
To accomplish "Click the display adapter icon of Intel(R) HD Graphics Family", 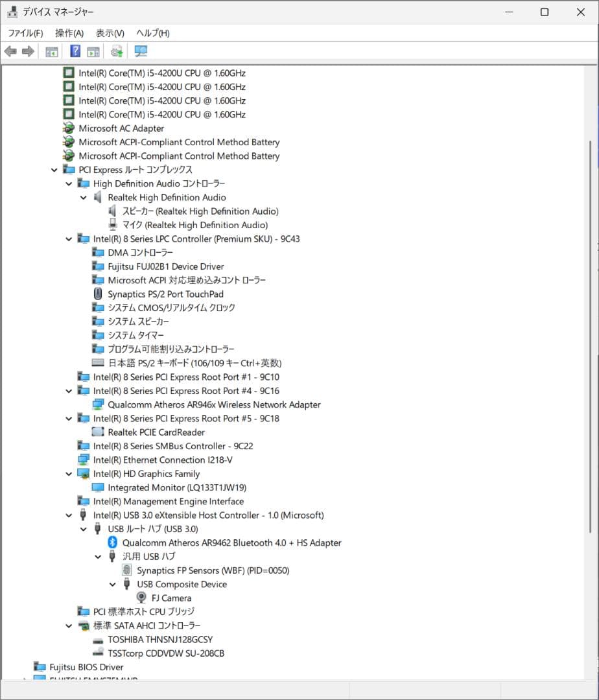I will point(84,473).
